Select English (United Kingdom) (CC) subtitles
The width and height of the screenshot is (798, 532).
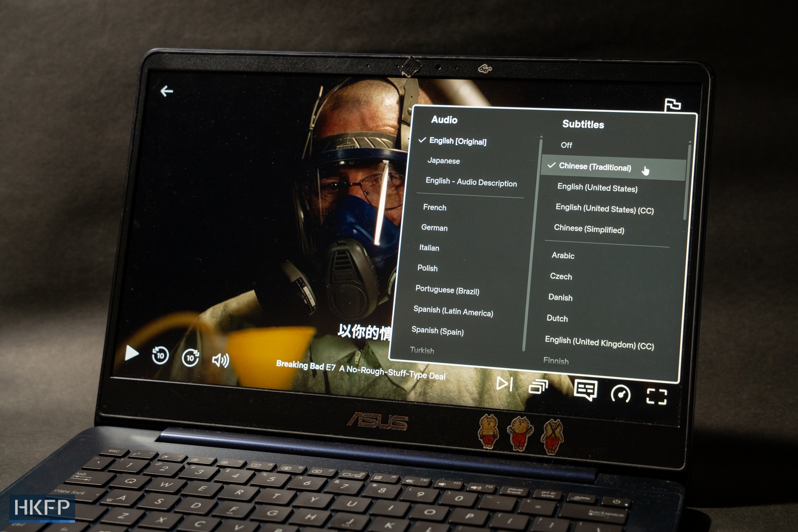(599, 343)
